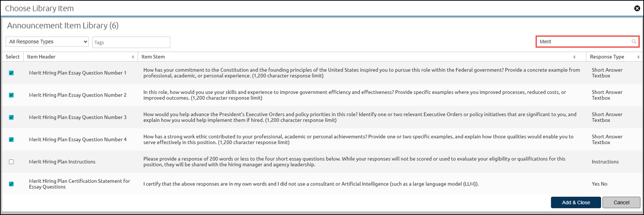This screenshot has width=644, height=215.
Task: Click the stem 'Please provide a response of 200 words'
Action: [x=354, y=162]
